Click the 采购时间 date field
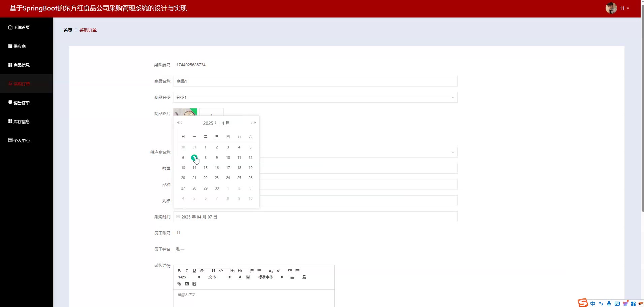The image size is (644, 307). [315, 217]
